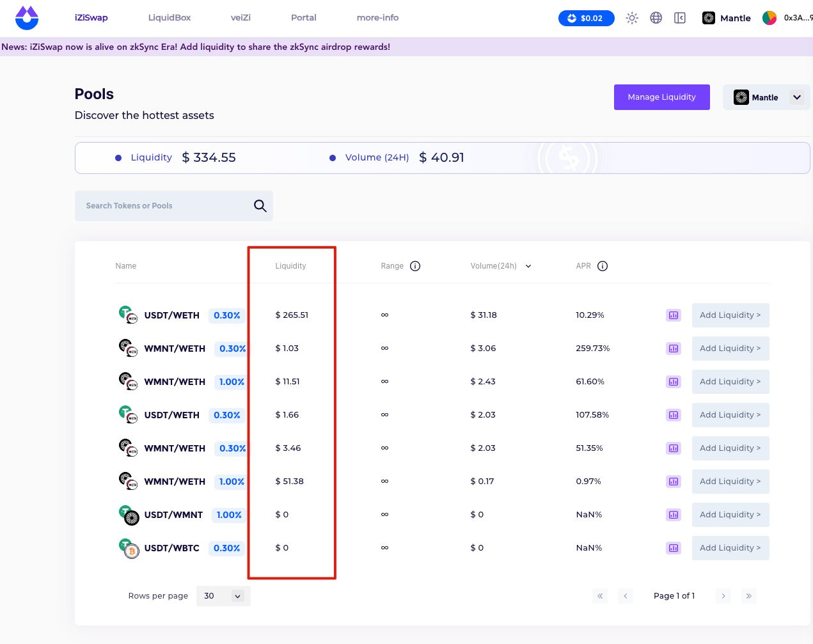Go to last page double-arrow

(748, 596)
